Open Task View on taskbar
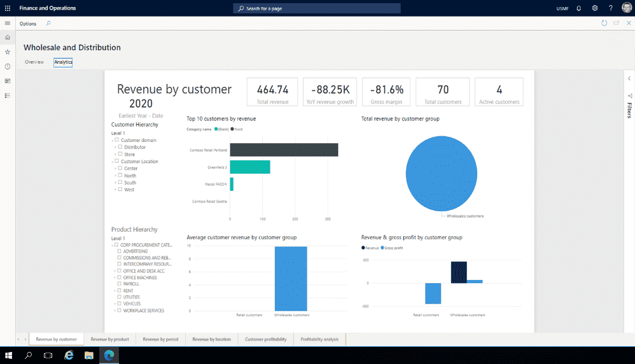The image size is (635, 364). pos(48,356)
